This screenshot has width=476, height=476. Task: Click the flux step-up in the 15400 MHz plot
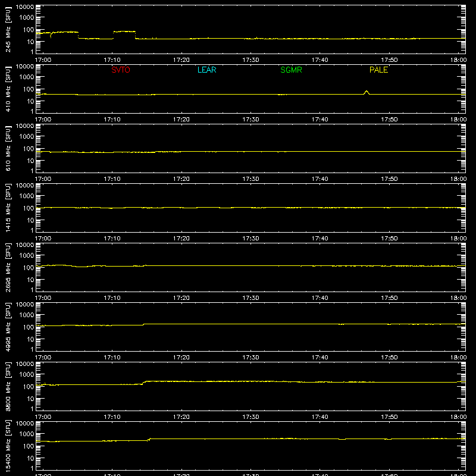[149, 439]
